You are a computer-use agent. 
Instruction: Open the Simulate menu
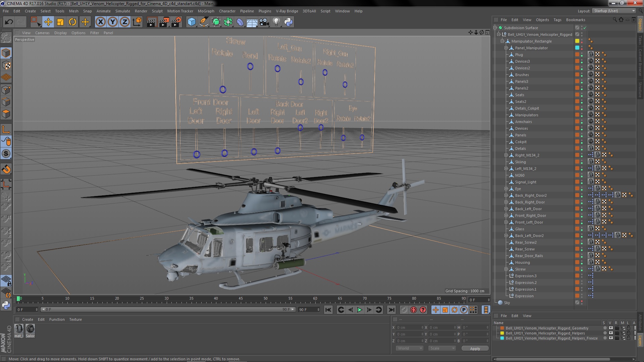coord(123,11)
